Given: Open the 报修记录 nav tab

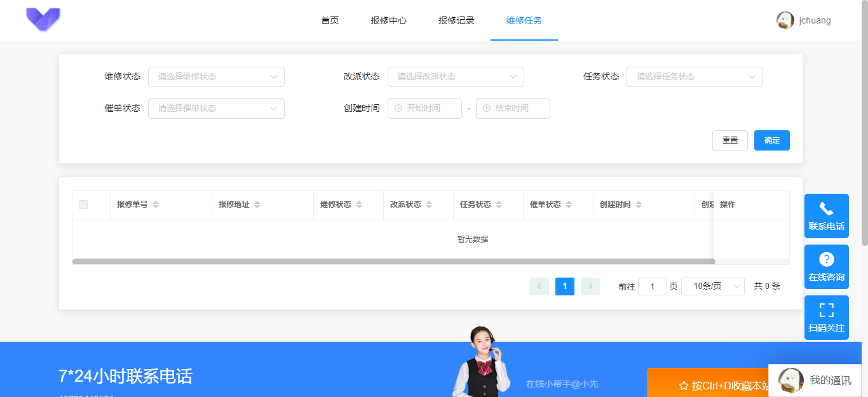Looking at the screenshot, I should (x=456, y=20).
